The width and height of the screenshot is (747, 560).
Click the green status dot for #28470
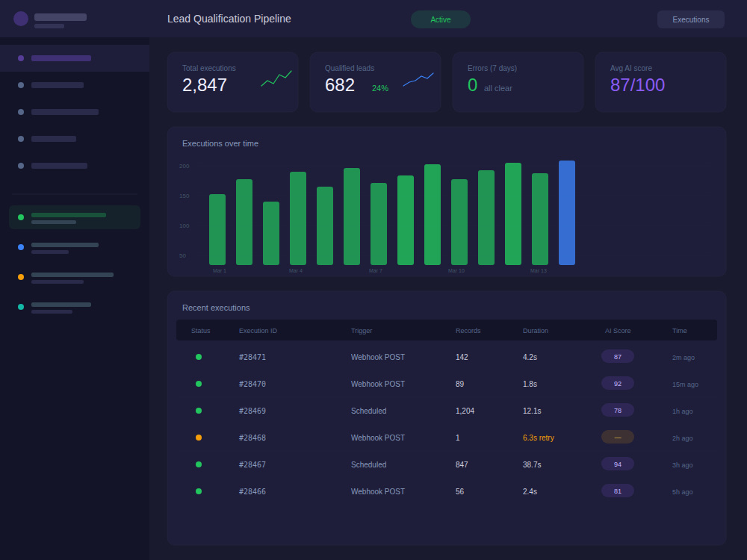(199, 384)
